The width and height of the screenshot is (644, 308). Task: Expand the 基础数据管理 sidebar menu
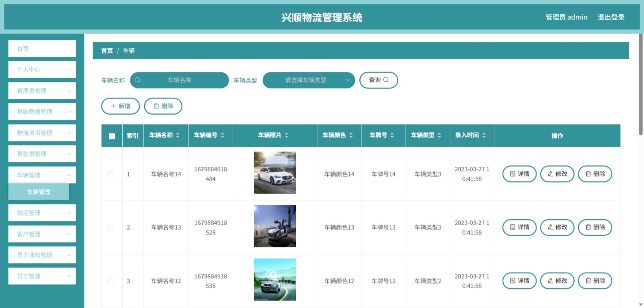pos(42,112)
